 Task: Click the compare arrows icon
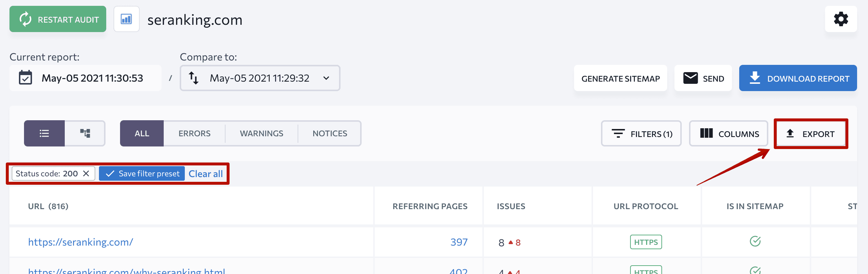tap(194, 78)
